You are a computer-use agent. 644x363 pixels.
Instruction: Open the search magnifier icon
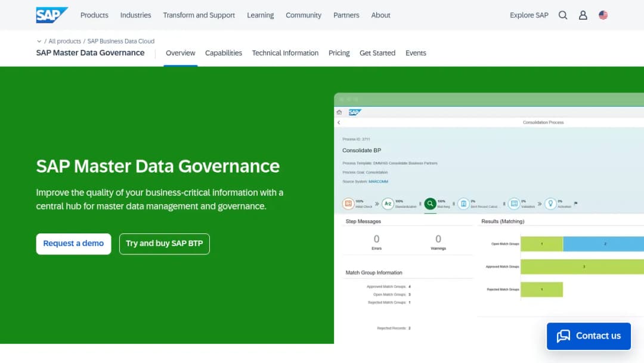pos(563,15)
